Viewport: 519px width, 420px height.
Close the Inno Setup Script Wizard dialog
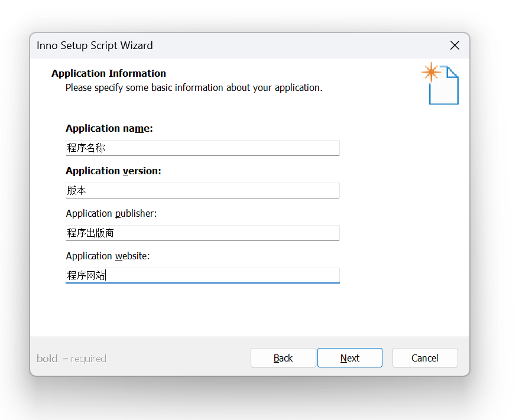click(455, 45)
